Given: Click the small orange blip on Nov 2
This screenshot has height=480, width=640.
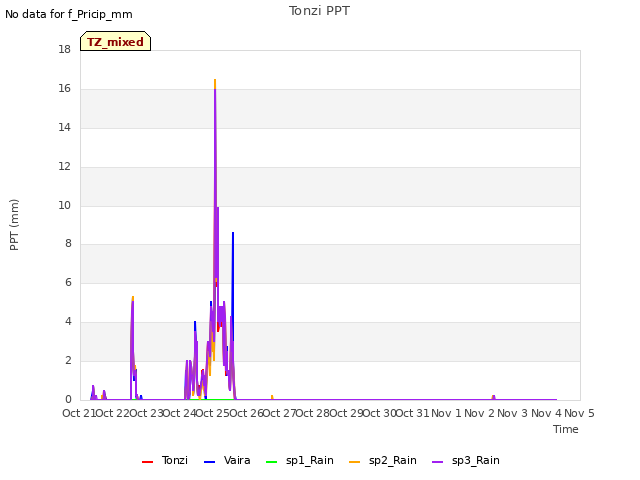Looking at the screenshot, I should tap(493, 397).
